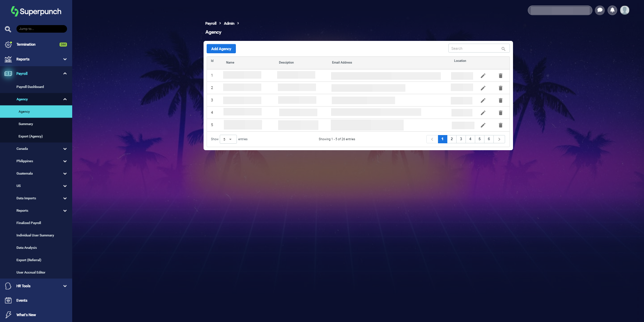Collapse the Payroll menu section
This screenshot has width=644, height=322.
65,74
